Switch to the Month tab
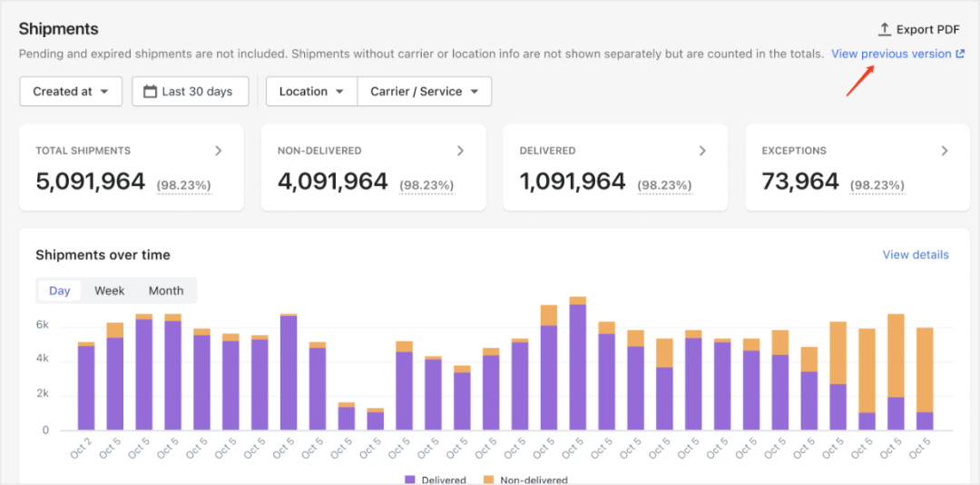980x485 pixels. (x=166, y=291)
